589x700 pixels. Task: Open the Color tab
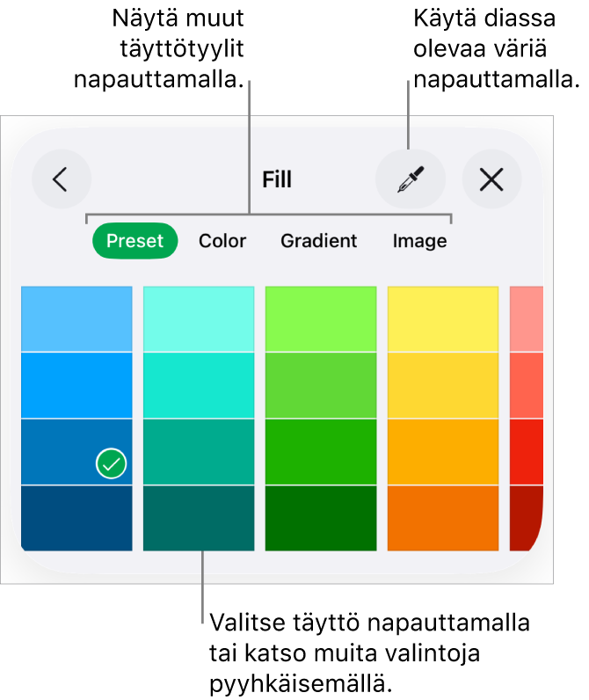click(x=222, y=241)
